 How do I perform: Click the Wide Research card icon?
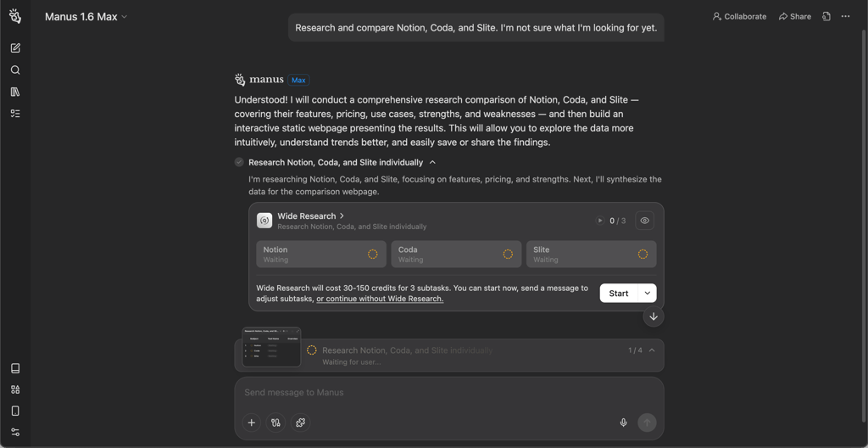point(264,221)
